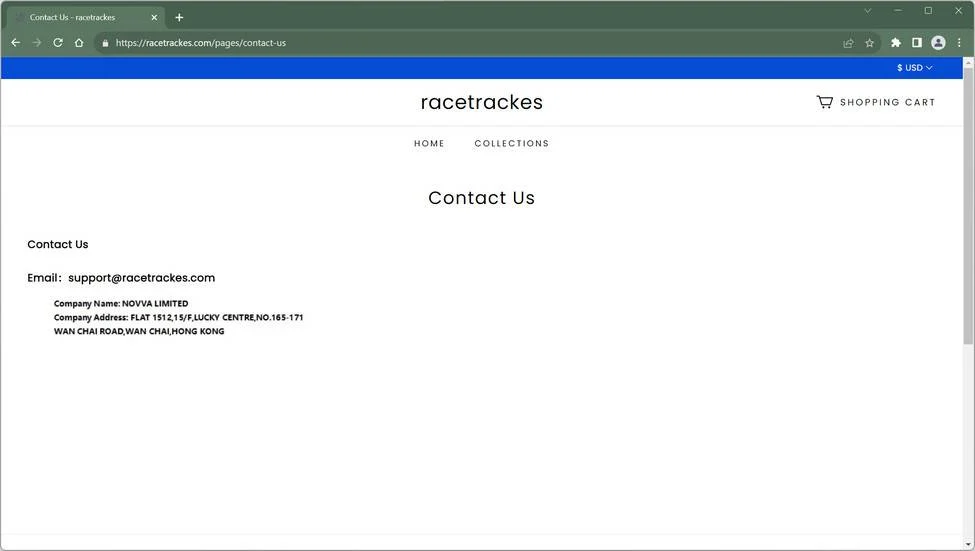Screen dimensions: 975x551
Task: Click the vertical page scrollbar thumb
Action: pos(968,206)
